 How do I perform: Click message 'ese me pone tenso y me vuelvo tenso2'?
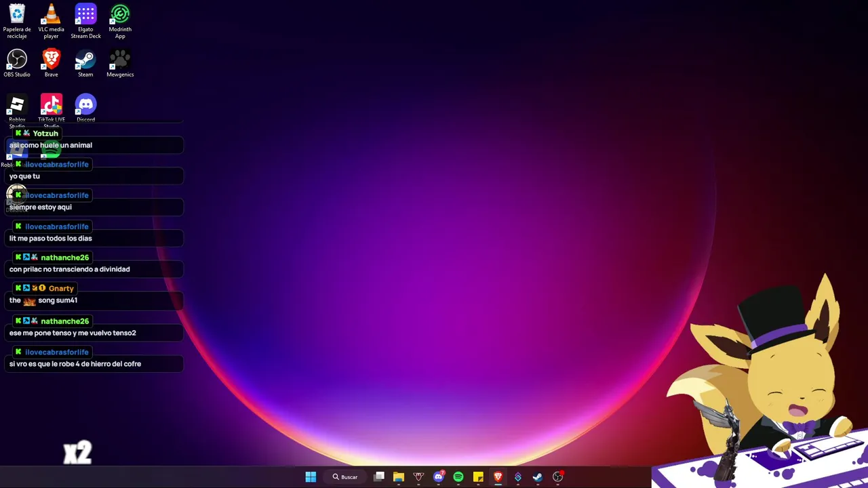(x=73, y=333)
